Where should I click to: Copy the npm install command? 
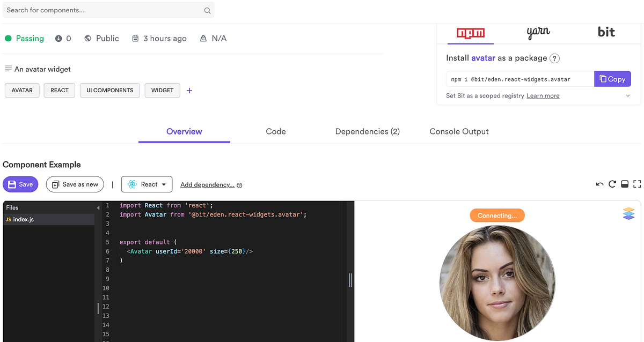pos(612,79)
